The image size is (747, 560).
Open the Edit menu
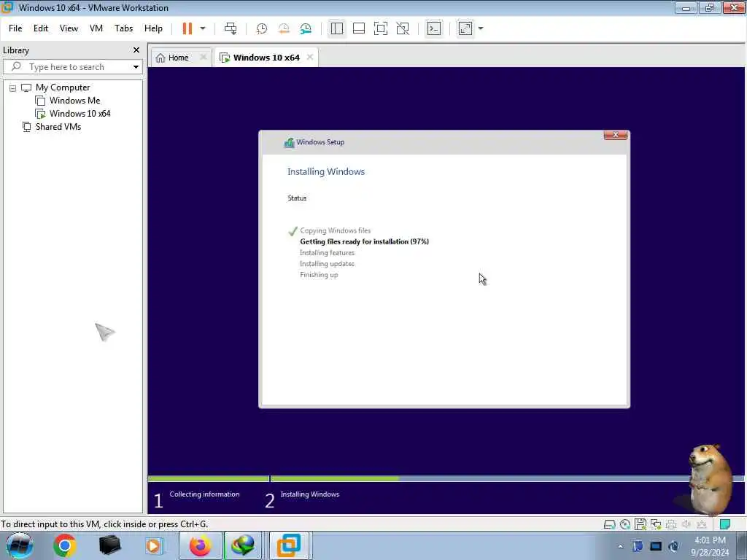point(41,28)
